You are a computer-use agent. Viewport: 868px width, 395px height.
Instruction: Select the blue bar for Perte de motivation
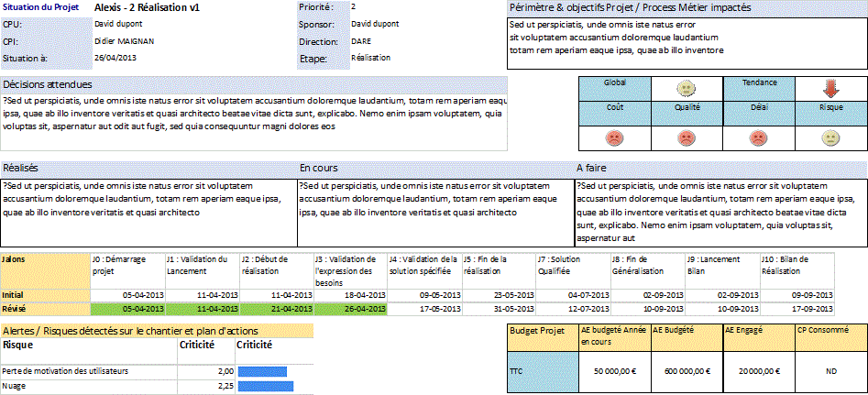point(262,371)
